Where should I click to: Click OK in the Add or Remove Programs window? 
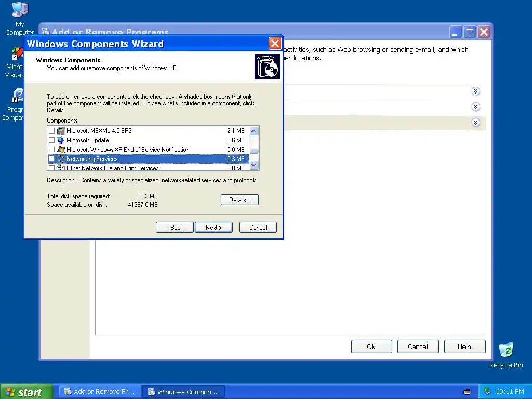[371, 347]
